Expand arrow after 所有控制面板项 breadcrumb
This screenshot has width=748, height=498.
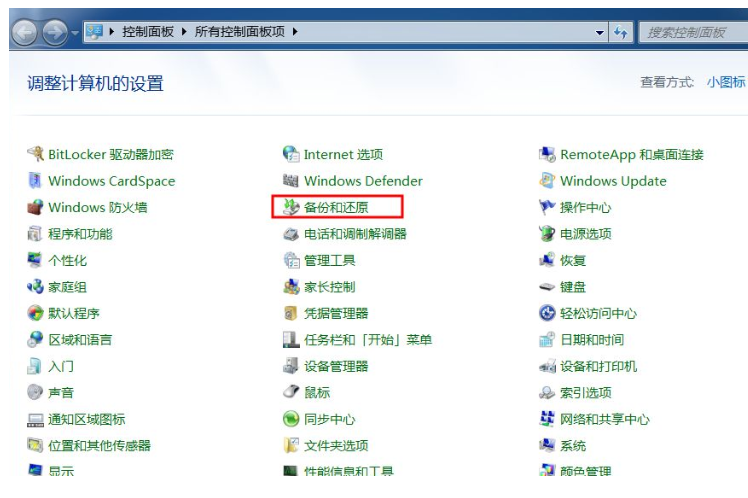click(x=295, y=32)
